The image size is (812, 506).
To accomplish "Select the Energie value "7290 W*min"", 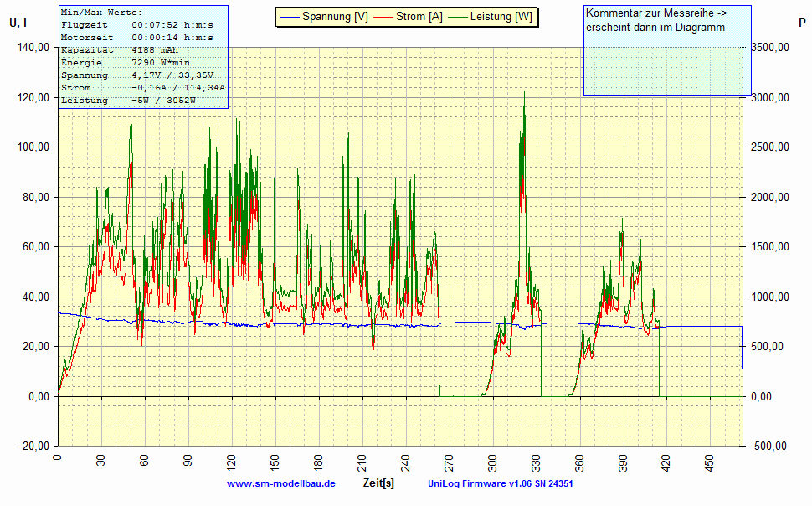I will (161, 63).
